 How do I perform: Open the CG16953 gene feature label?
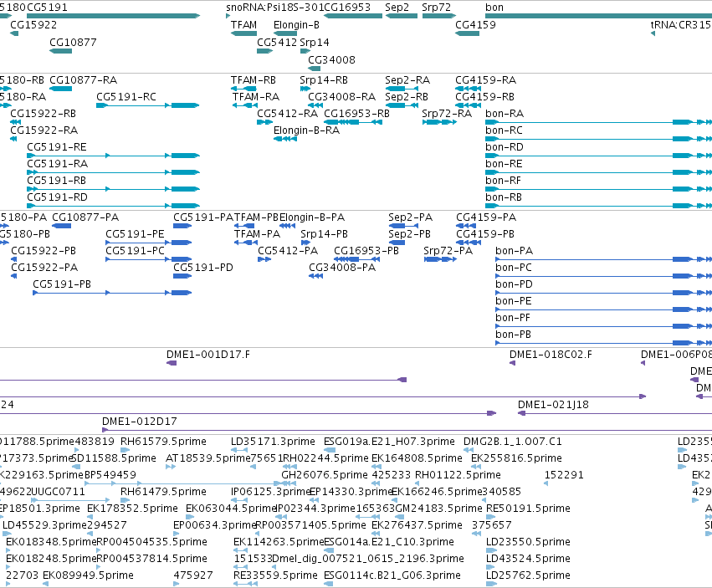point(347,8)
